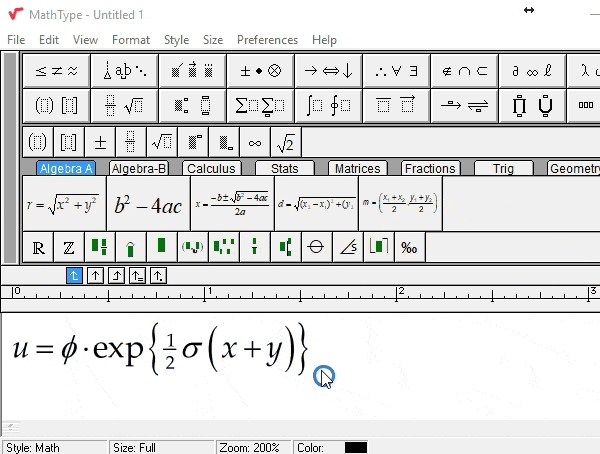Open the logical symbols palette (∴ ∀ ∃)
600x454 pixels.
tap(396, 71)
